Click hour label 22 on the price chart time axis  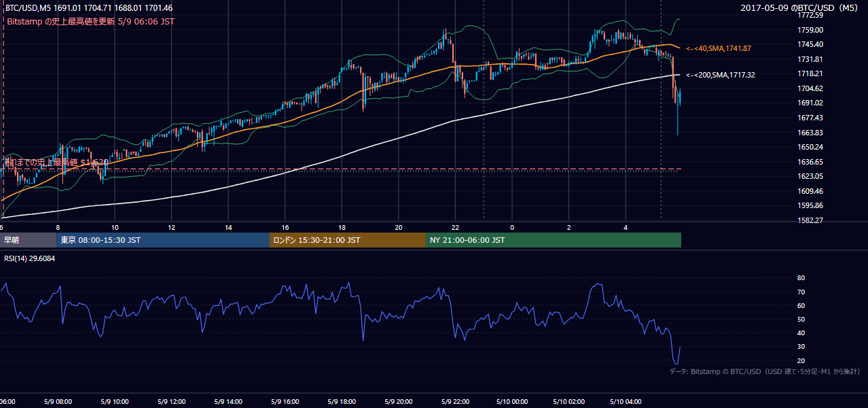(455, 227)
